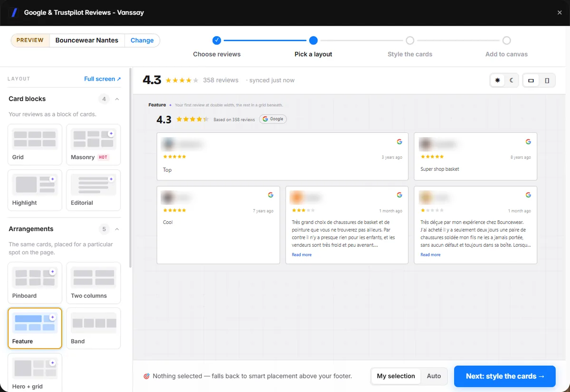Viewport: 570px width, 392px height.
Task: Click the Based on 358 reviews text
Action: coord(234,120)
